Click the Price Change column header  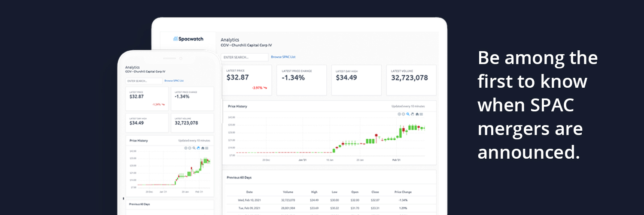tap(403, 192)
